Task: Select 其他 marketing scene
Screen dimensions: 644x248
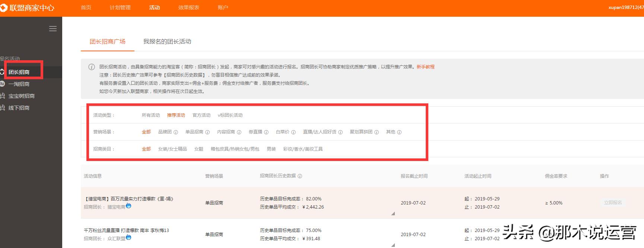Action: pyautogui.click(x=391, y=132)
